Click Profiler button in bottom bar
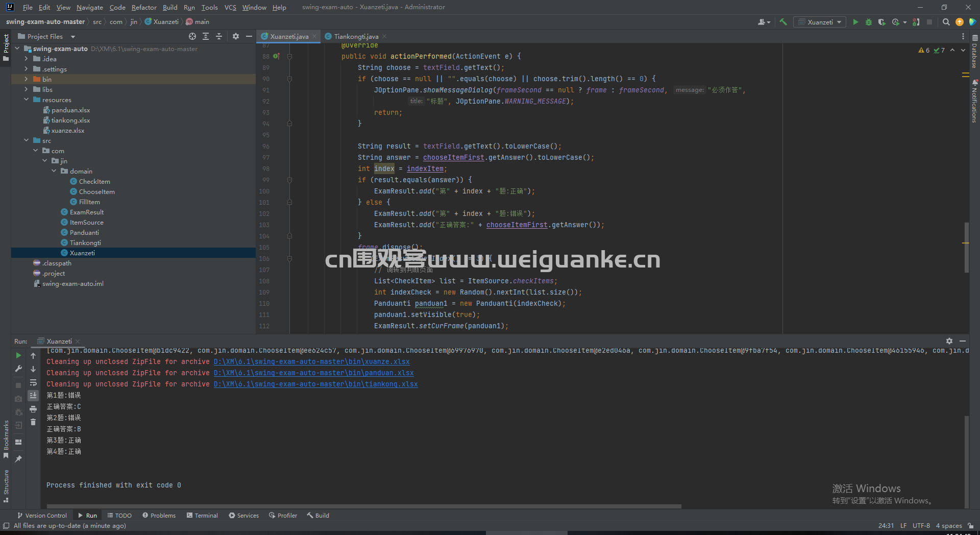This screenshot has height=535, width=980. [283, 515]
